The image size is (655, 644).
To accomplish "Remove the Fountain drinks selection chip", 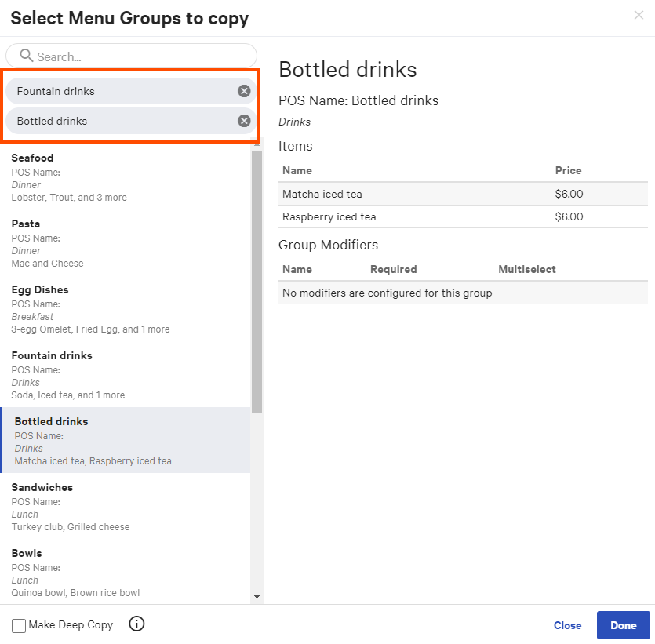I will (244, 91).
